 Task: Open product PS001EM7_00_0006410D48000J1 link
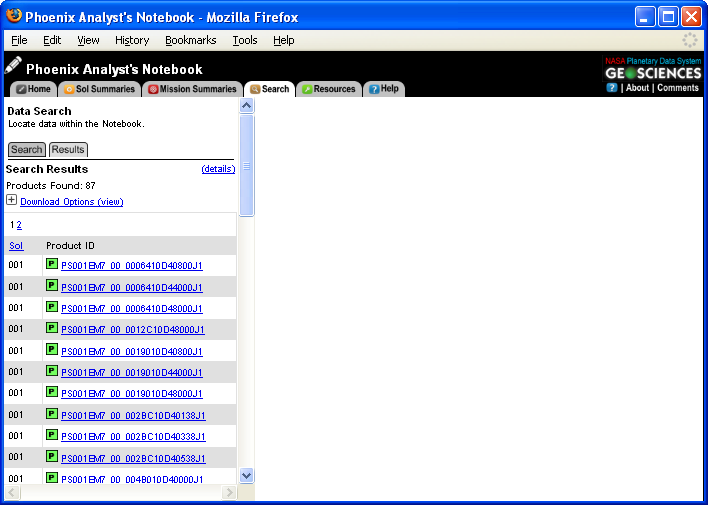[132, 309]
